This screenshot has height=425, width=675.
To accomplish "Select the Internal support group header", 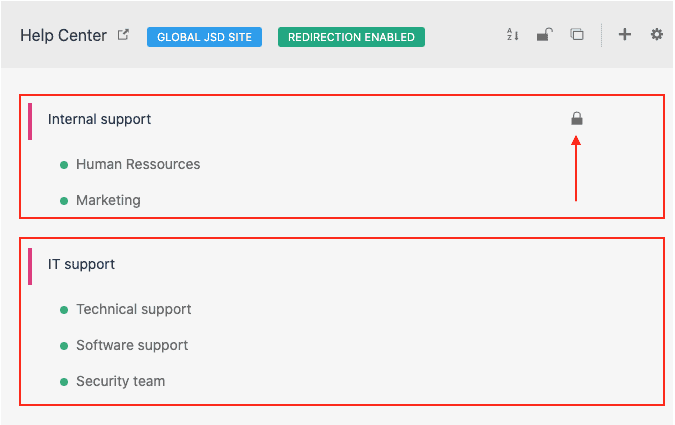I will point(100,119).
